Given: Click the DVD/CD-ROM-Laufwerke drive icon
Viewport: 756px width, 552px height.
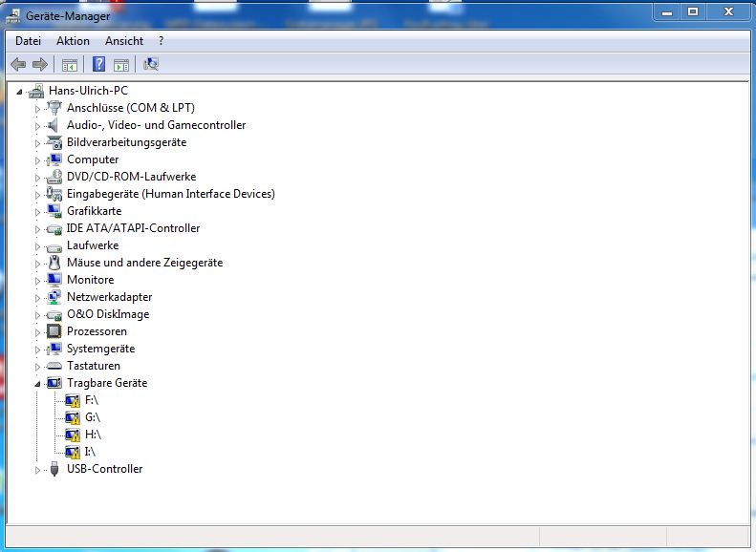Looking at the screenshot, I should click(54, 177).
